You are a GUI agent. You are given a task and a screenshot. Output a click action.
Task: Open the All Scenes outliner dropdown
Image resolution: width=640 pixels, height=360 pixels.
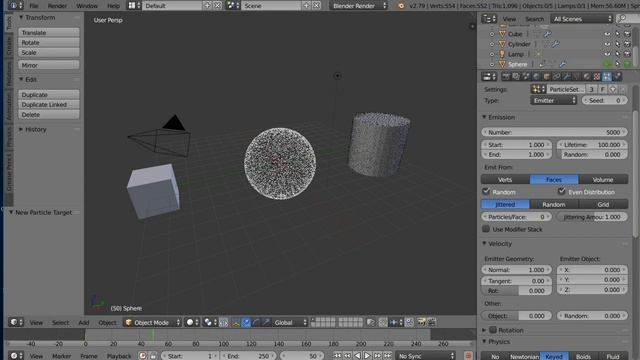pos(582,19)
